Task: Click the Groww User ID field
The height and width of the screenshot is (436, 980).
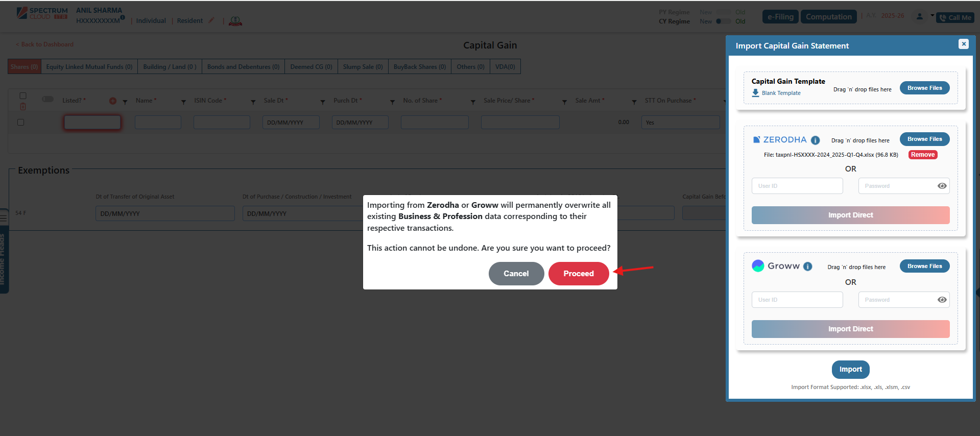Action: 797,300
